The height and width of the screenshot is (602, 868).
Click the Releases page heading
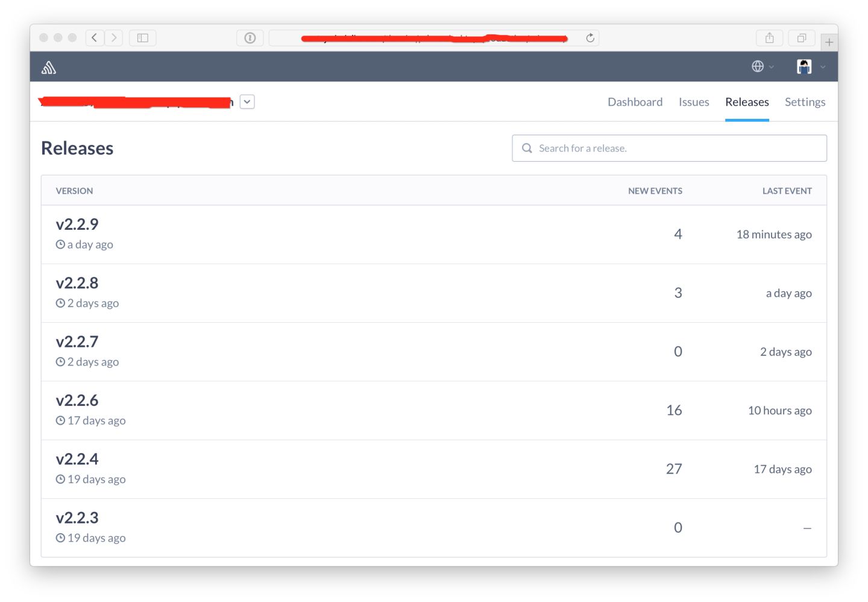tap(77, 148)
